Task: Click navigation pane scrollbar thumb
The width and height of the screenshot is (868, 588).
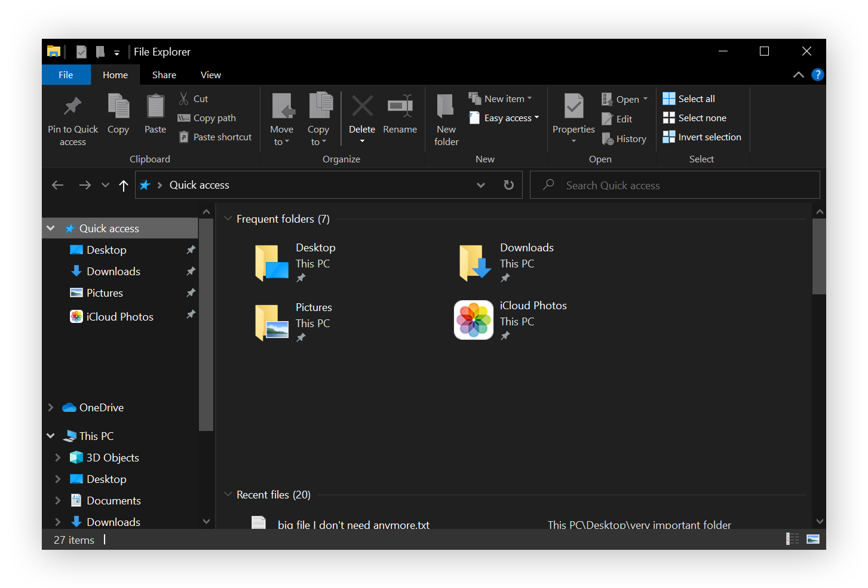Action: [x=206, y=324]
